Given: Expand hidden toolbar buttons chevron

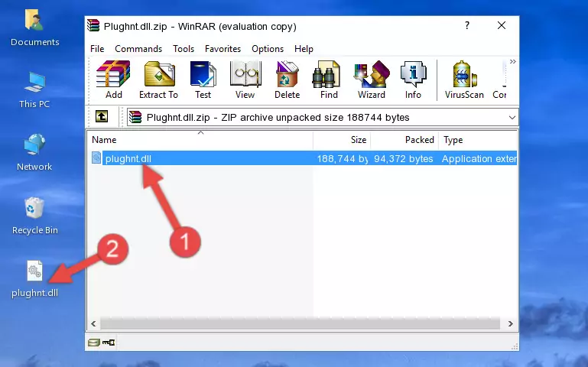Looking at the screenshot, I should click(512, 62).
